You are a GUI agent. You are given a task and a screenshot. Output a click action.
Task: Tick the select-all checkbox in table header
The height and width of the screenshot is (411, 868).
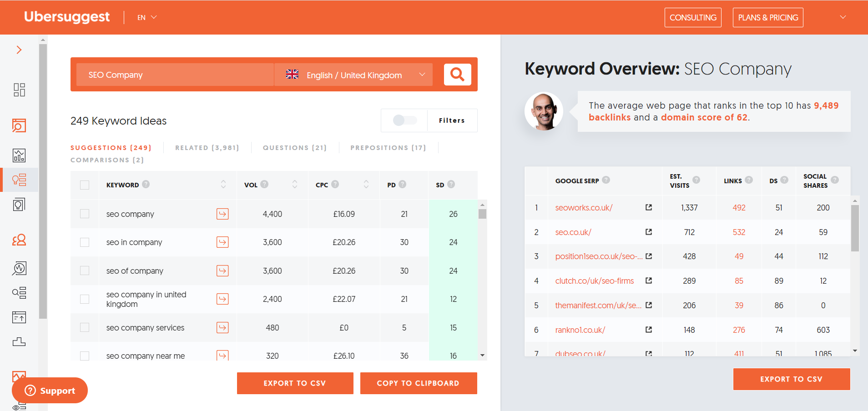click(85, 185)
